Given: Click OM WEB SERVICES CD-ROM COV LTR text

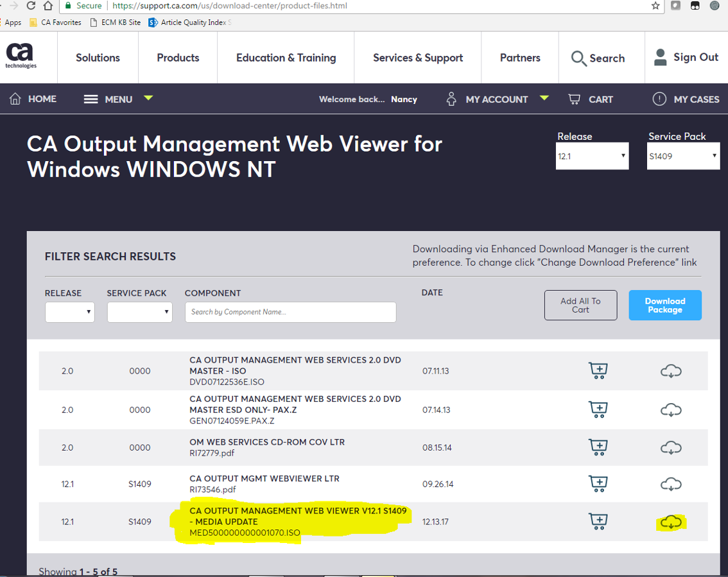Looking at the screenshot, I should (267, 442).
